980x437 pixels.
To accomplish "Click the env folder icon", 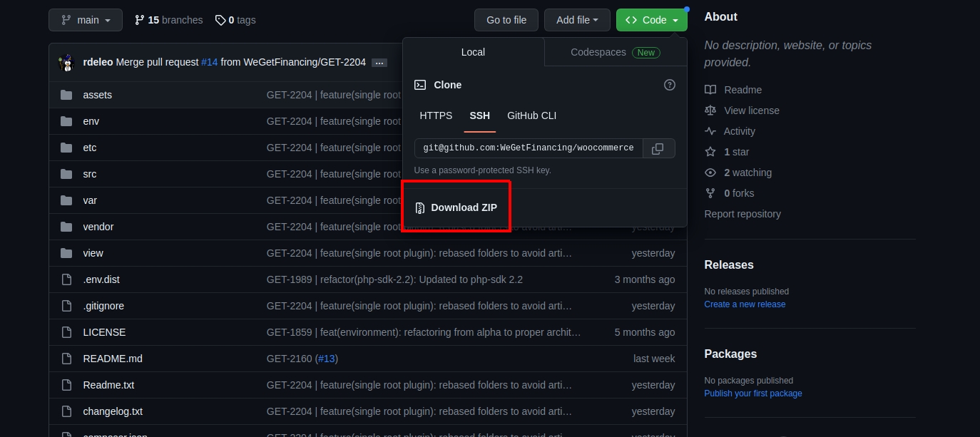I will coord(66,121).
